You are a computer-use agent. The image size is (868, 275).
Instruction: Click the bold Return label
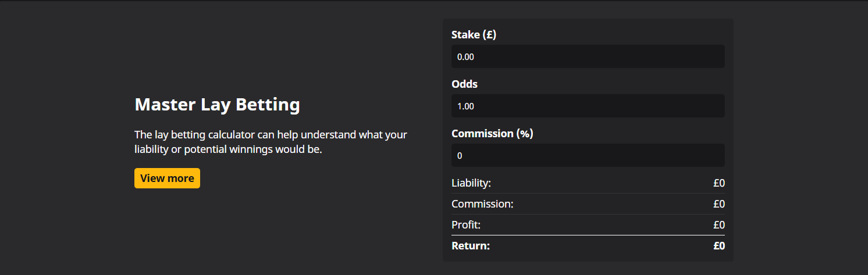click(471, 246)
